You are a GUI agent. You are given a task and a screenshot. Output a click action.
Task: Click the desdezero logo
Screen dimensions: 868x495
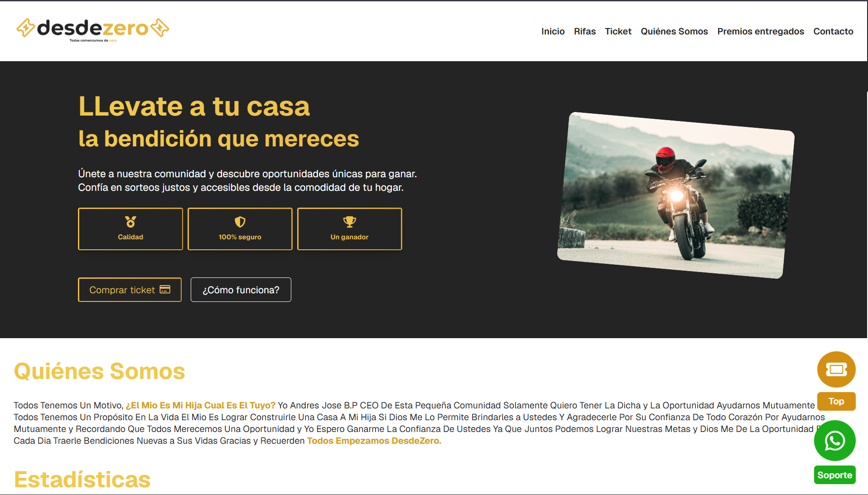point(93,30)
